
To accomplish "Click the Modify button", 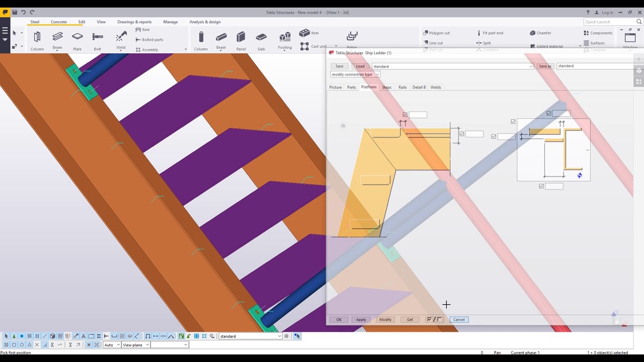I will click(x=385, y=319).
